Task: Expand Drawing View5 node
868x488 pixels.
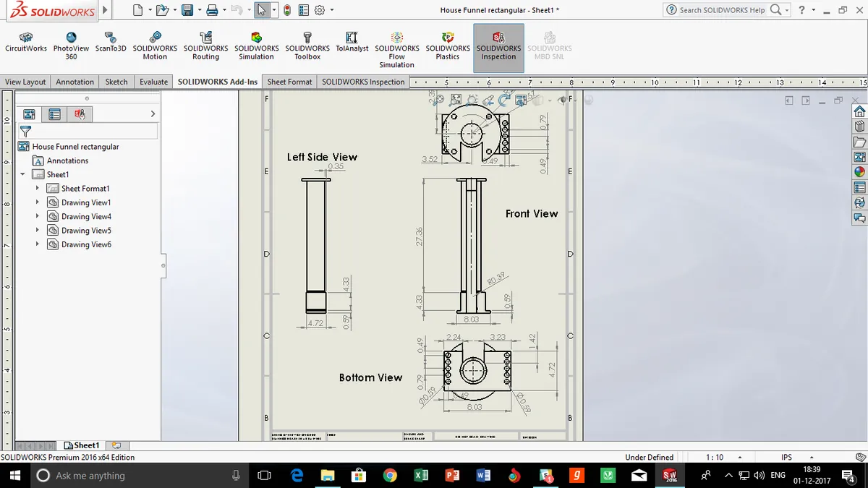Action: click(x=38, y=230)
